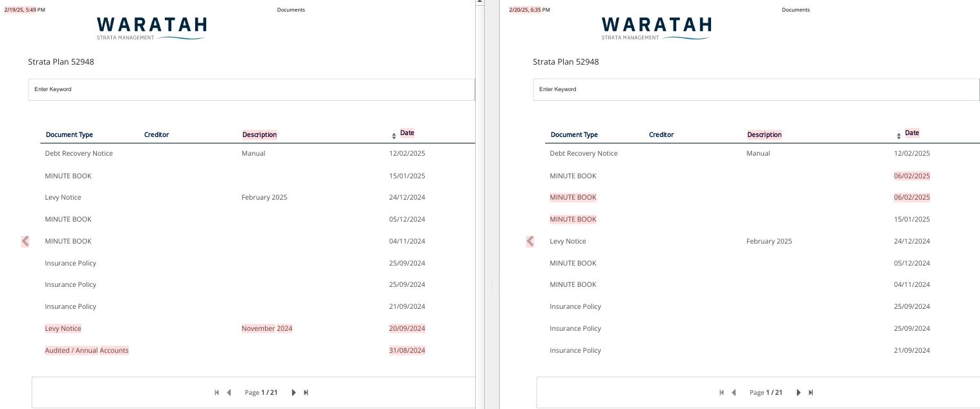Click date 12/02/2025 in 2/20/25 document
This screenshot has width=980, height=409.
coord(912,153)
